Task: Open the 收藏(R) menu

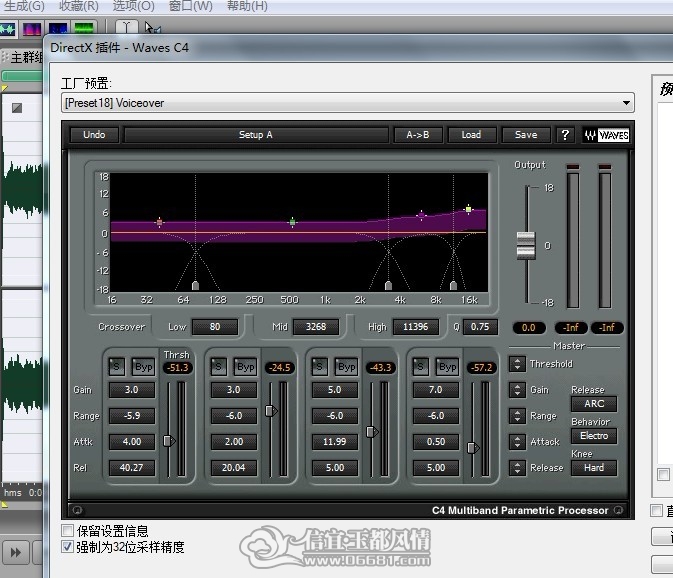Action: coord(79,6)
